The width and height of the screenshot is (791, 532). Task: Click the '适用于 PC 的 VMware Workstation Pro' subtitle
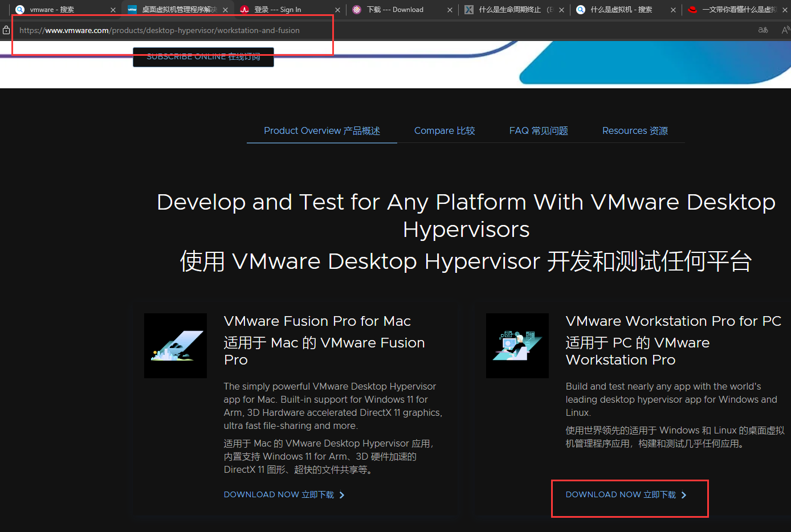[638, 351]
